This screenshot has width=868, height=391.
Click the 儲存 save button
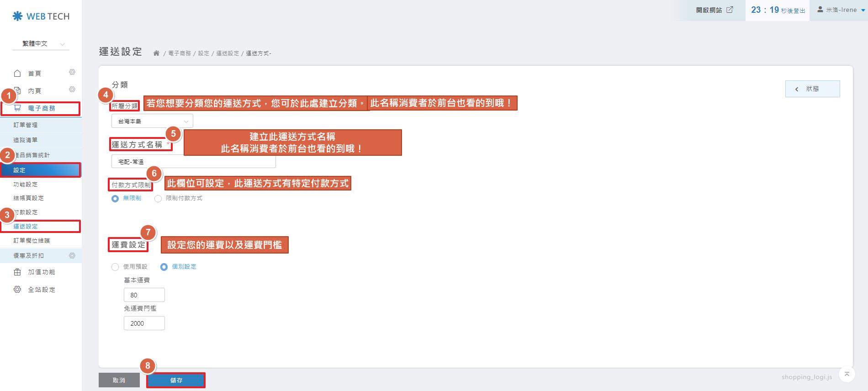pyautogui.click(x=176, y=380)
